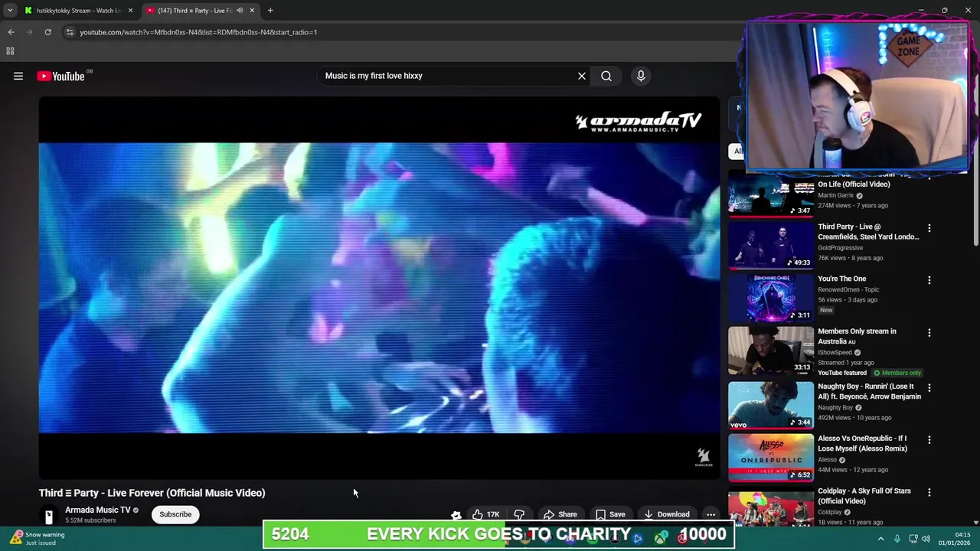980x551 pixels.
Task: Click the video player to pause
Action: click(379, 288)
